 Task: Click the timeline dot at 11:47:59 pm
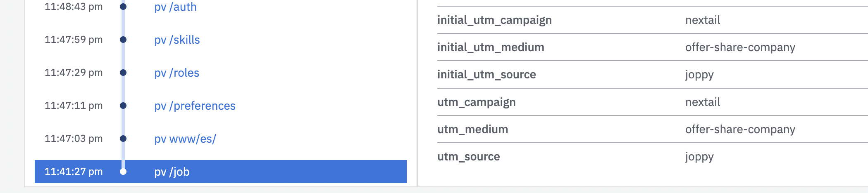(x=123, y=40)
